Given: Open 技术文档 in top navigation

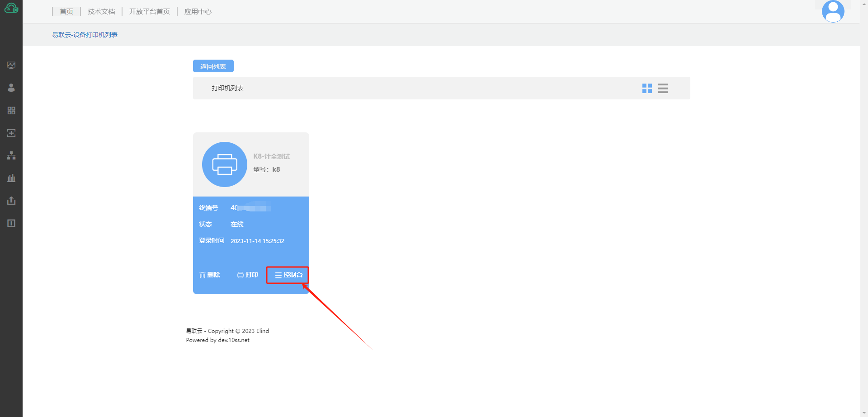Looking at the screenshot, I should coord(101,12).
